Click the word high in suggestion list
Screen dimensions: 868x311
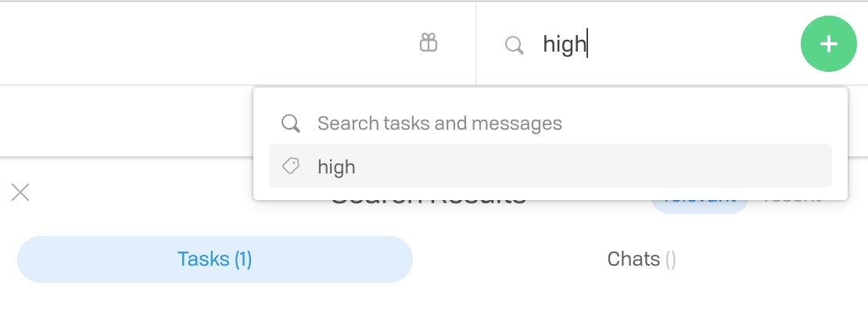tap(336, 166)
